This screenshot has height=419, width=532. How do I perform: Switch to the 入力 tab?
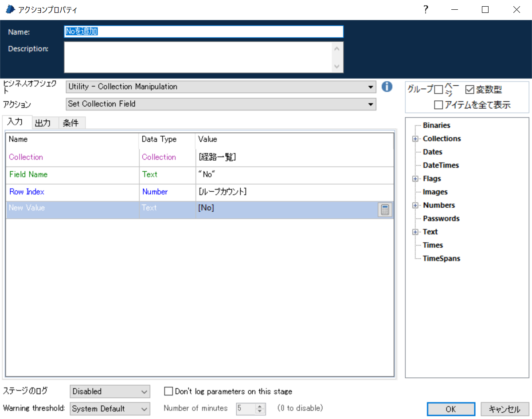click(17, 122)
